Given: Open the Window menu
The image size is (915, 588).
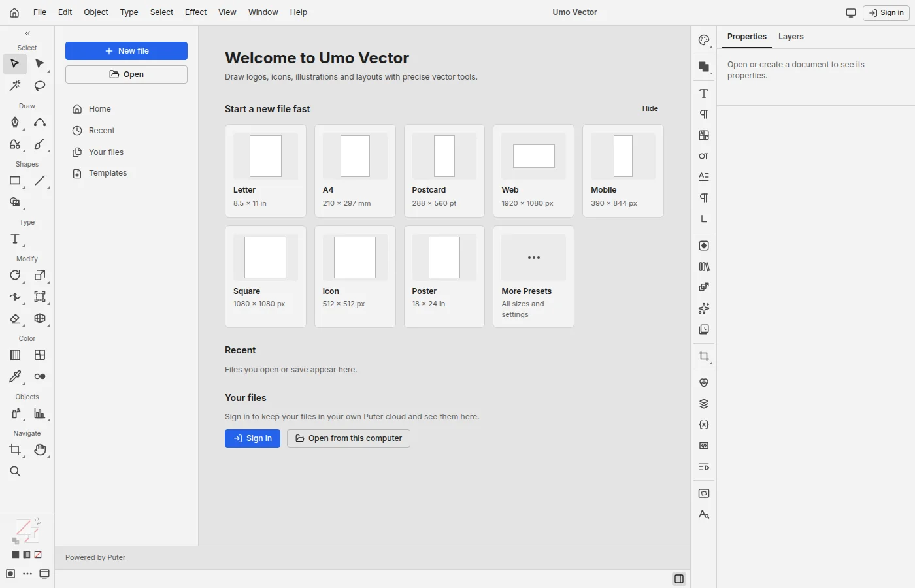Looking at the screenshot, I should [263, 12].
